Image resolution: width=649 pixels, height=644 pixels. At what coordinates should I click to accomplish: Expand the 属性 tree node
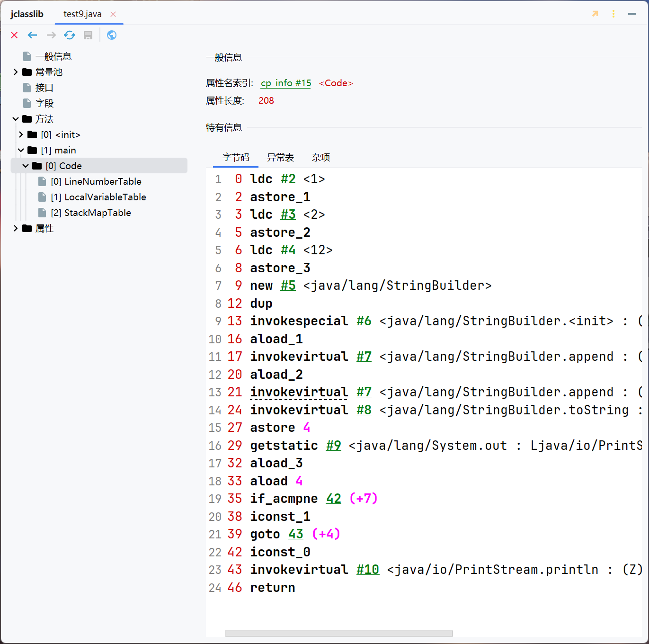[x=16, y=228]
